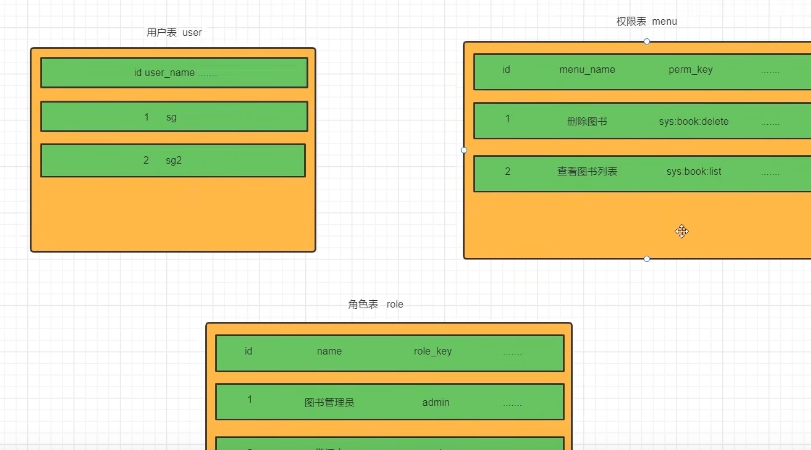Screen dimensions: 811x450
Task: Click the top resize handle of menu table
Action: 647,41
